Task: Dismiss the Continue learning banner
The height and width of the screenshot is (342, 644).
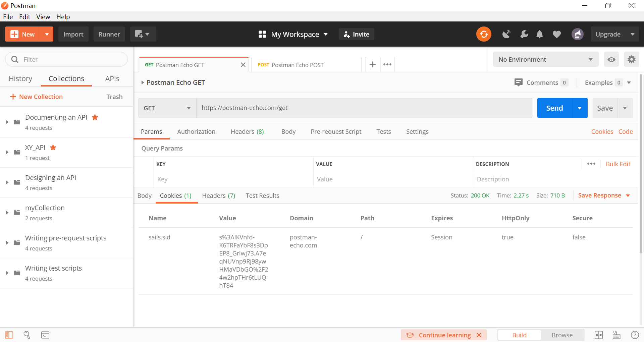Action: coord(479,335)
